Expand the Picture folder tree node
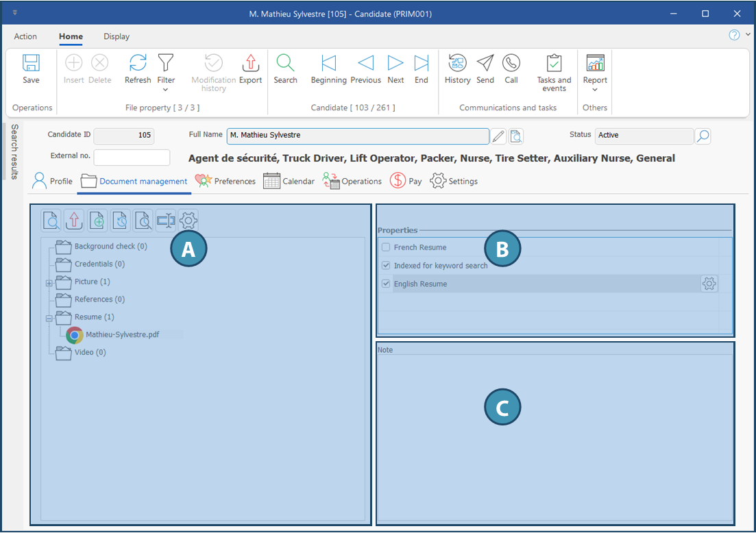 [49, 282]
